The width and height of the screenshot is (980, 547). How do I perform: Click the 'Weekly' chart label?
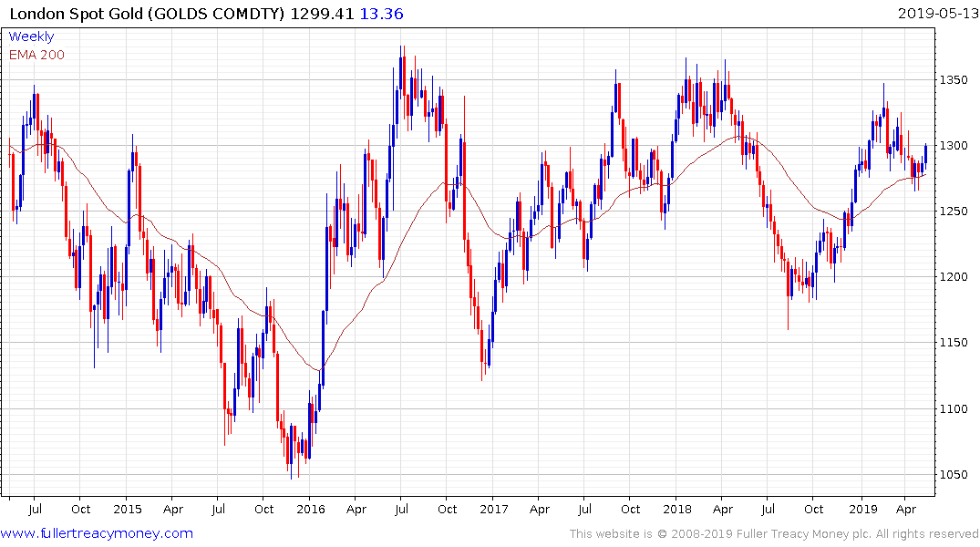coord(31,36)
